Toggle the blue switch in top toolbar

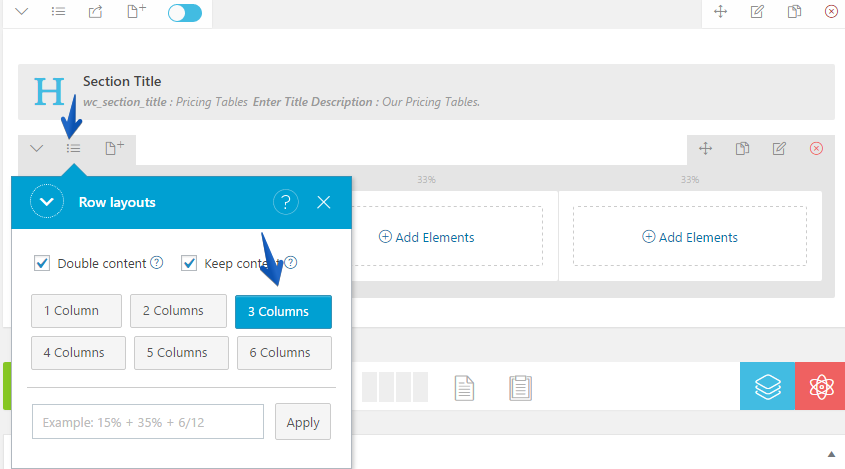(184, 13)
